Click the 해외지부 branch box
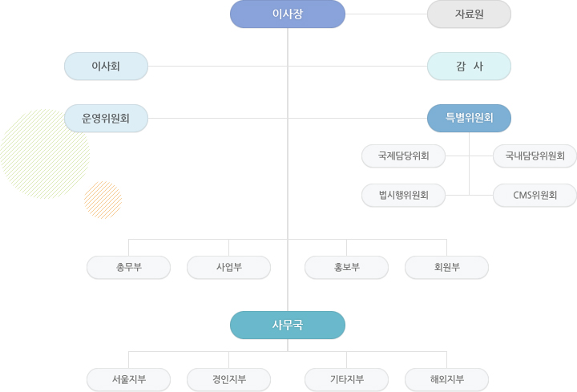The height and width of the screenshot is (392, 577). [446, 379]
